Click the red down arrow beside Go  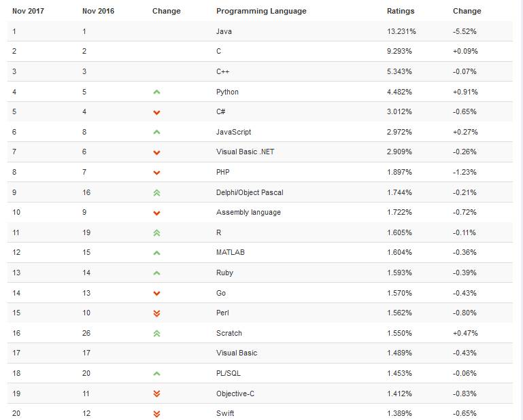[156, 294]
